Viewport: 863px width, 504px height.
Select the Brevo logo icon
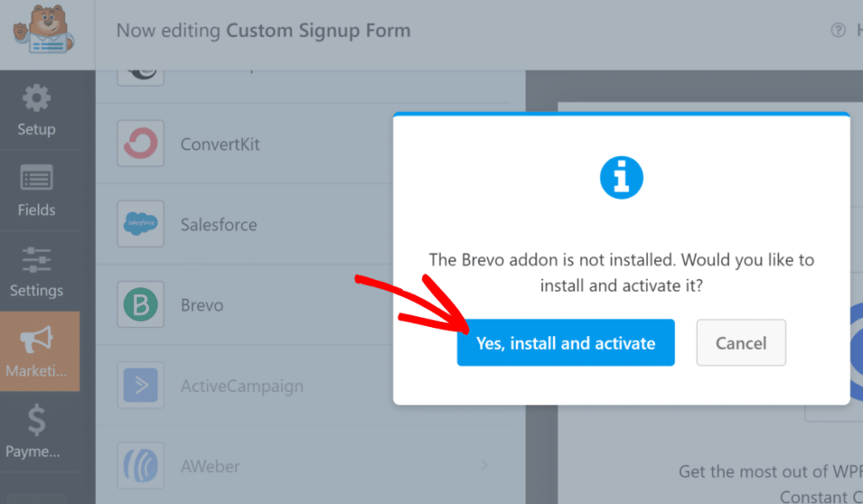[x=140, y=305]
